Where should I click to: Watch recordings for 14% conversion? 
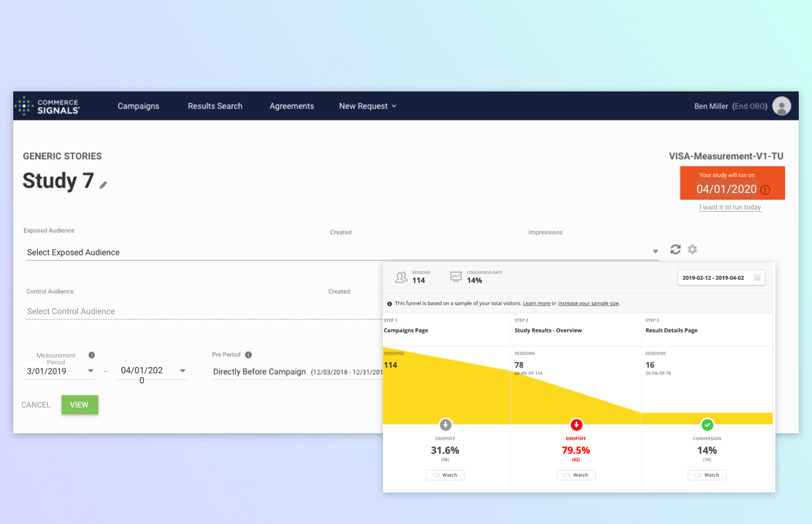[707, 475]
